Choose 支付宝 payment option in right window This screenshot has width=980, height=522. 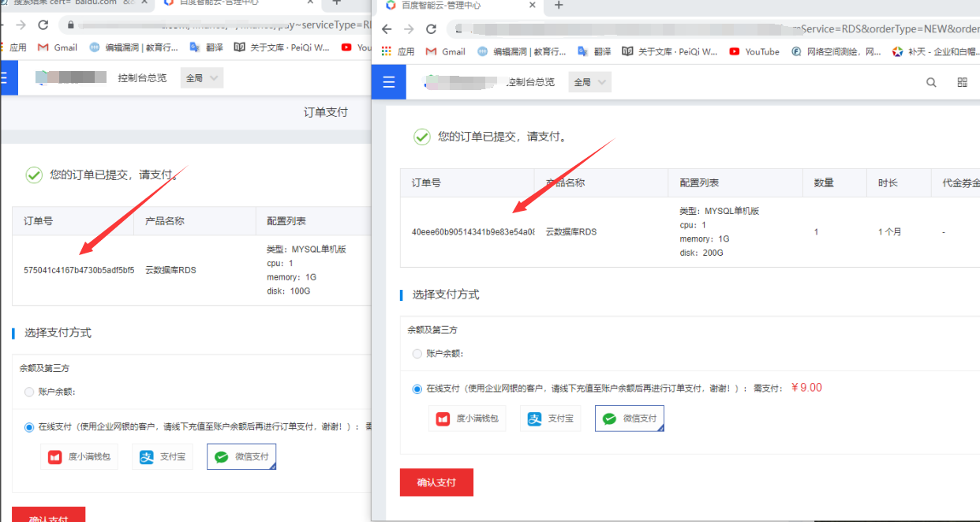click(550, 419)
